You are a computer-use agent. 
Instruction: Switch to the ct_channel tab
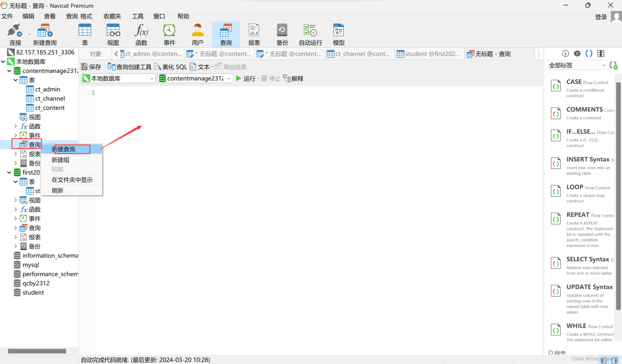point(359,54)
